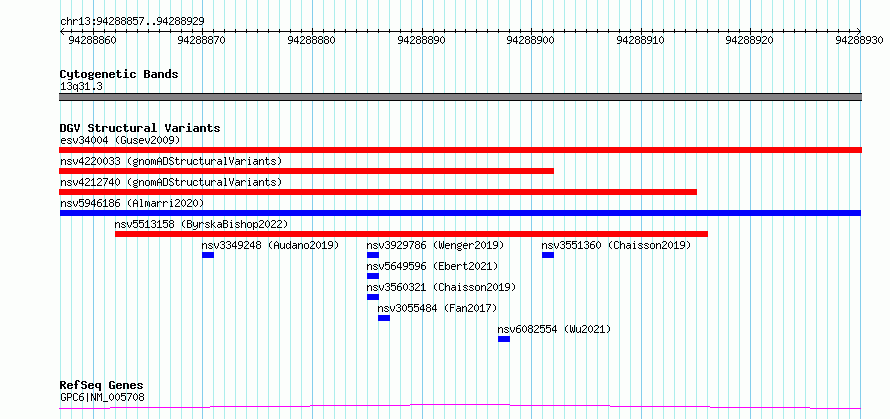Click the red nsv4220033 variant bar

pos(307,171)
